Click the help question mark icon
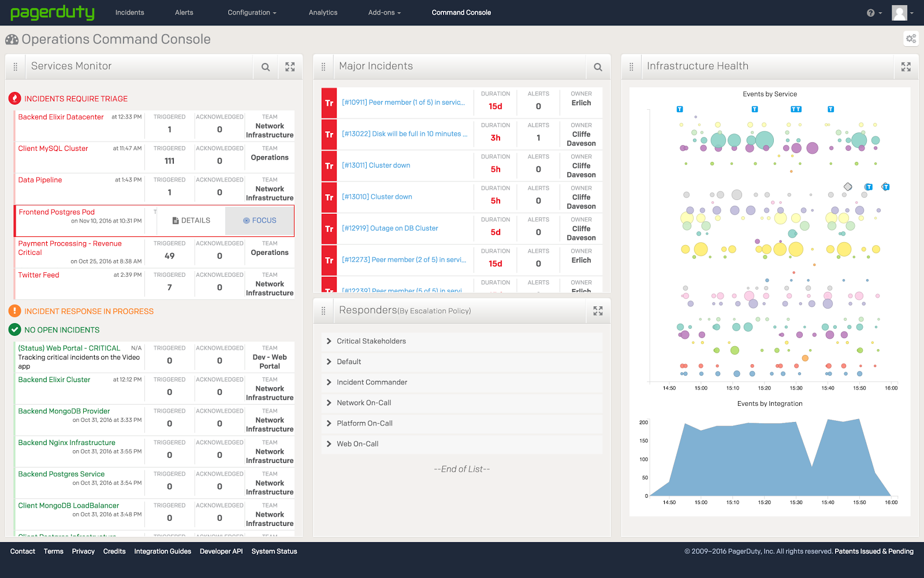The image size is (924, 578). [x=870, y=13]
